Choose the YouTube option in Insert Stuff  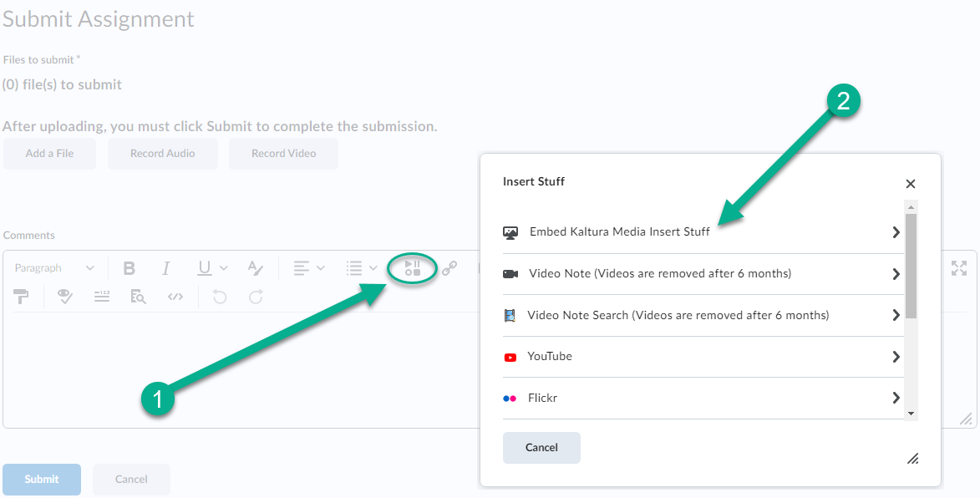pyautogui.click(x=550, y=357)
